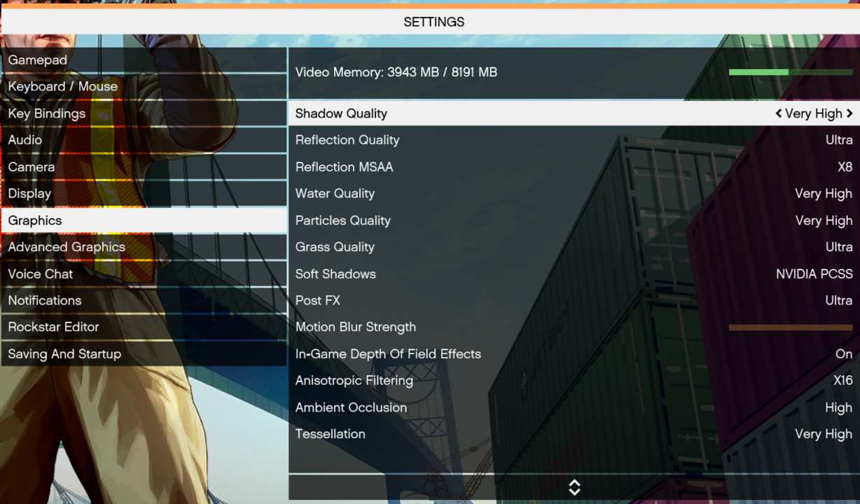
Task: Click the Very High value for Particles Quality
Action: (x=824, y=220)
